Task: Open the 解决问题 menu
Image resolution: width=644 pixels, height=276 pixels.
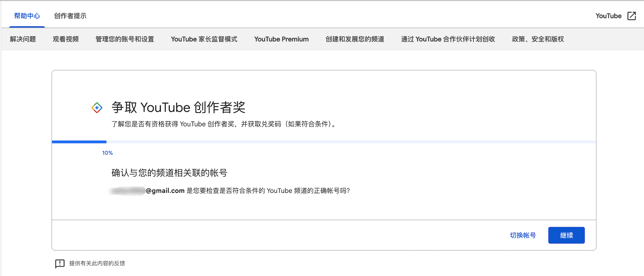Action: 23,39
